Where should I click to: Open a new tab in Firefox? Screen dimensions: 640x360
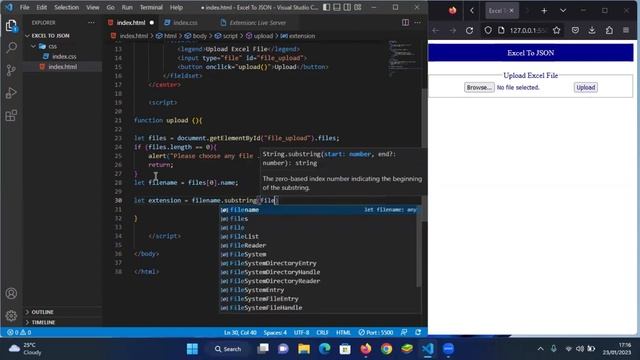click(x=544, y=11)
